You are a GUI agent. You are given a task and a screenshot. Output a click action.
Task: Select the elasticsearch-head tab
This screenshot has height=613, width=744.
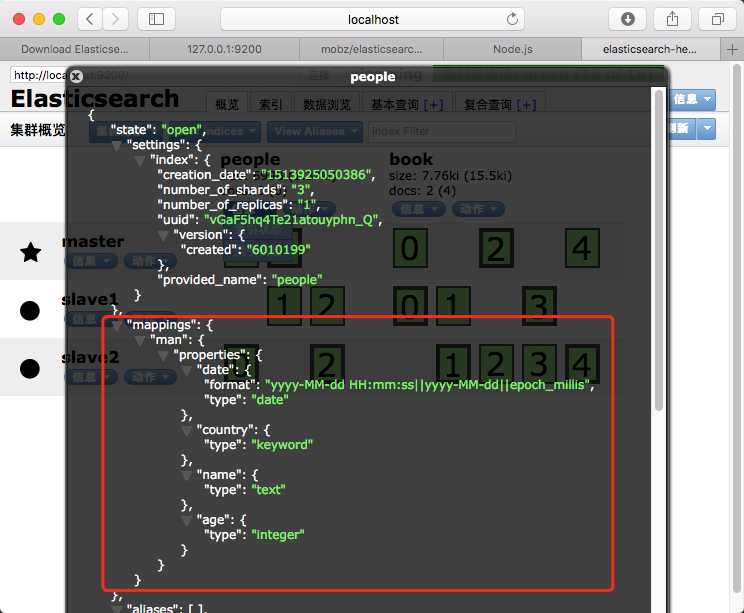pos(650,49)
